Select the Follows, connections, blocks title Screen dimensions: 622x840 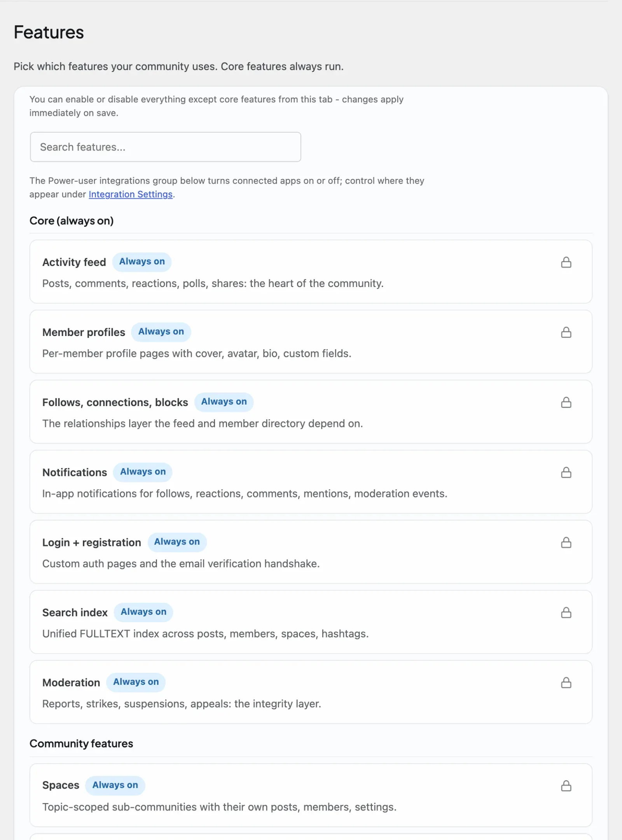click(115, 402)
